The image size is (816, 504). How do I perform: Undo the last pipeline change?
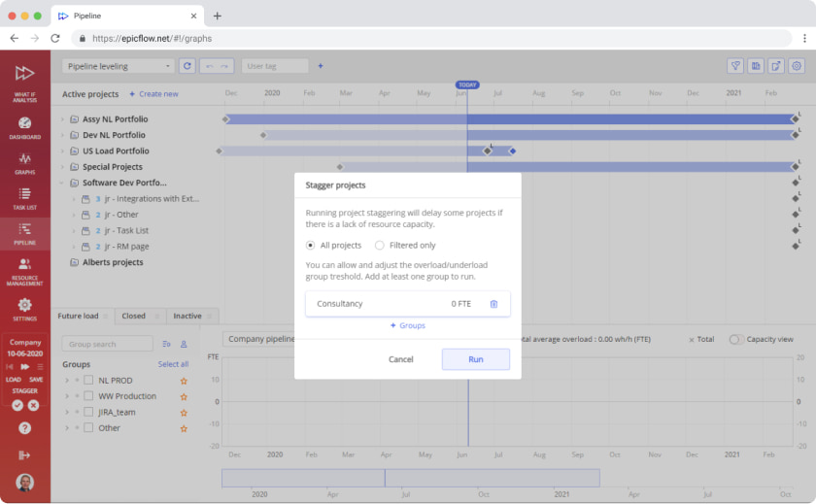(209, 66)
